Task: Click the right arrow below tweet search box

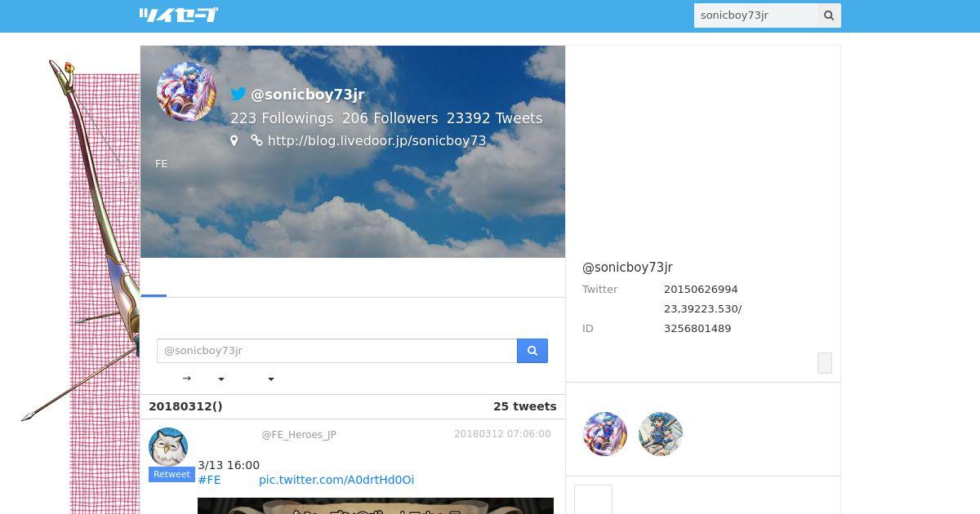Action: tap(186, 379)
